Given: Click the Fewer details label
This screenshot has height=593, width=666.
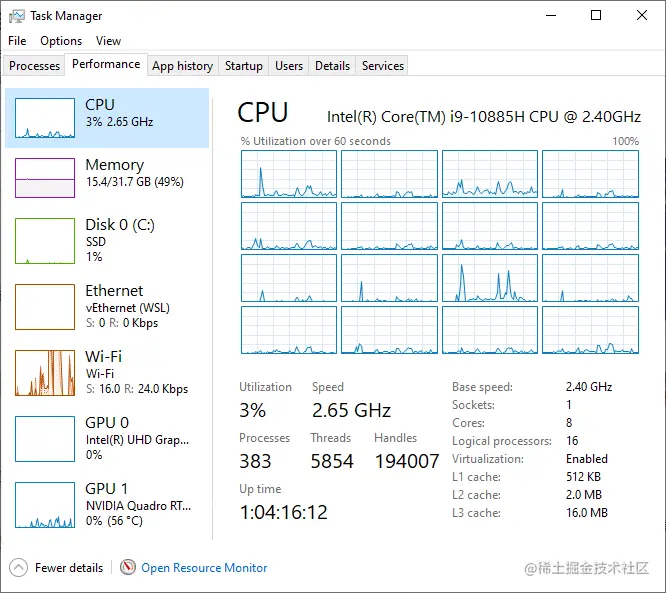Looking at the screenshot, I should point(69,568).
